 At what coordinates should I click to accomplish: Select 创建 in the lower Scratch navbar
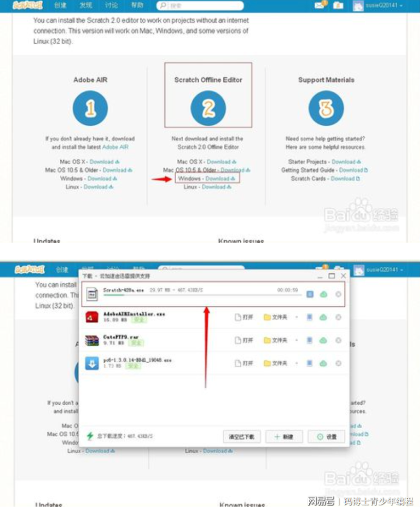click(x=62, y=270)
